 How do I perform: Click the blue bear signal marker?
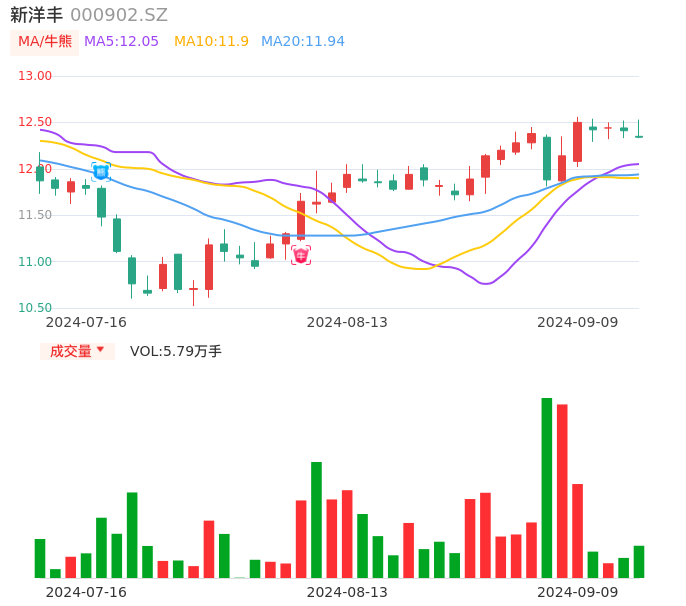(101, 172)
